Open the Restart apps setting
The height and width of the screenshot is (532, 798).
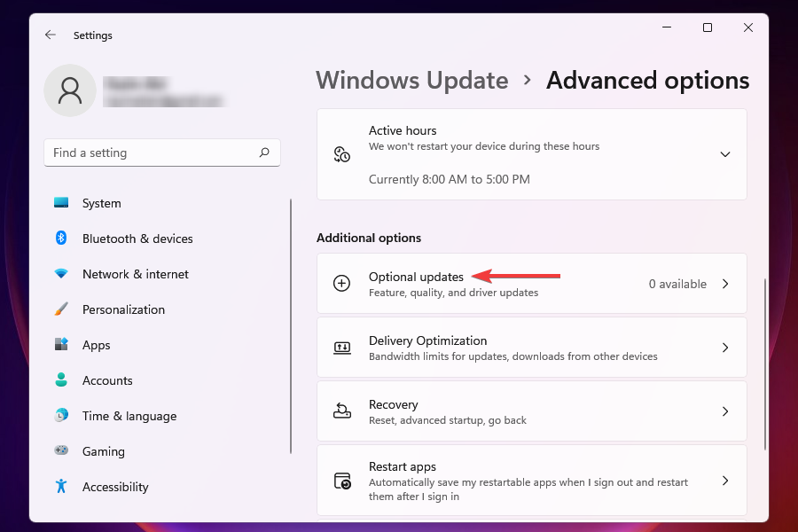pos(532,481)
